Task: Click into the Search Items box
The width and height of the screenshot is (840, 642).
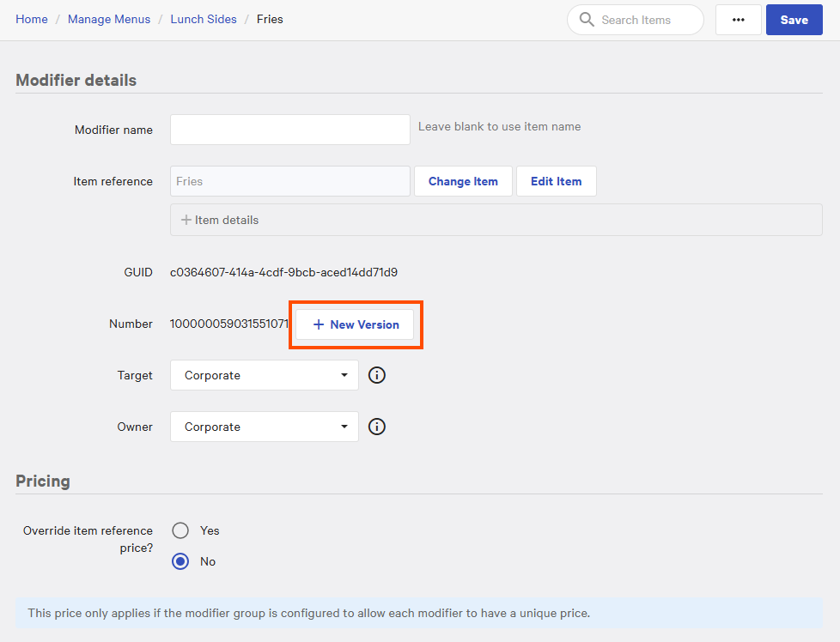Action: click(644, 20)
